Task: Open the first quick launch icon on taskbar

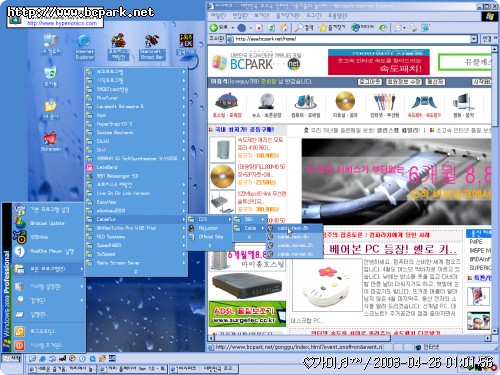Action: [x=32, y=359]
